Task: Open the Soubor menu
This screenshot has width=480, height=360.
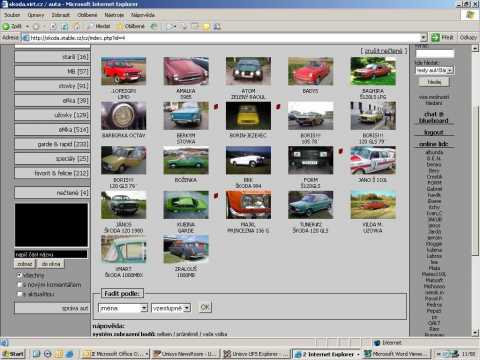Action: [12, 15]
